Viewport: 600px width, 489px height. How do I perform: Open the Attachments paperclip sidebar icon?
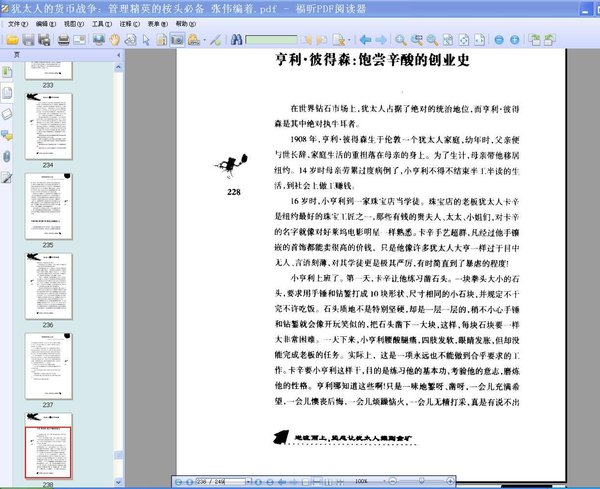[8, 156]
